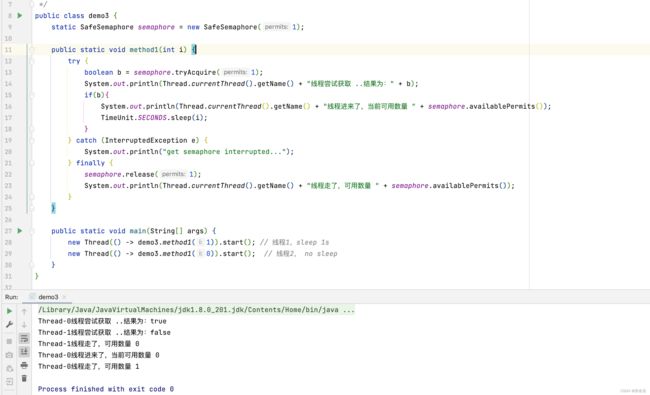Image resolution: width=650 pixels, height=395 pixels.
Task: Collapse try block fold marker line 12
Action: (x=31, y=61)
